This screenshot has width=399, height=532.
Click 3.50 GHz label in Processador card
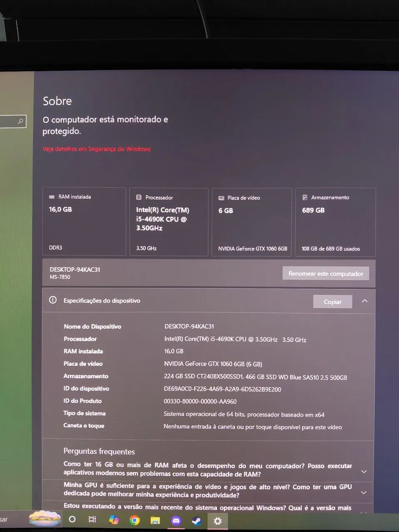(146, 248)
